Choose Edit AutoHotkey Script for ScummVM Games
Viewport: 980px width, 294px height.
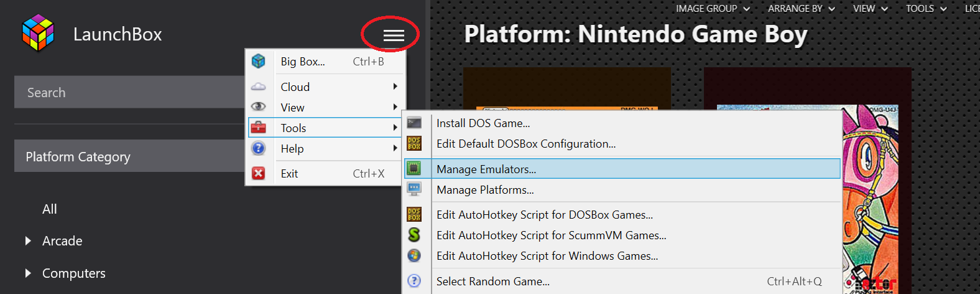click(622, 235)
